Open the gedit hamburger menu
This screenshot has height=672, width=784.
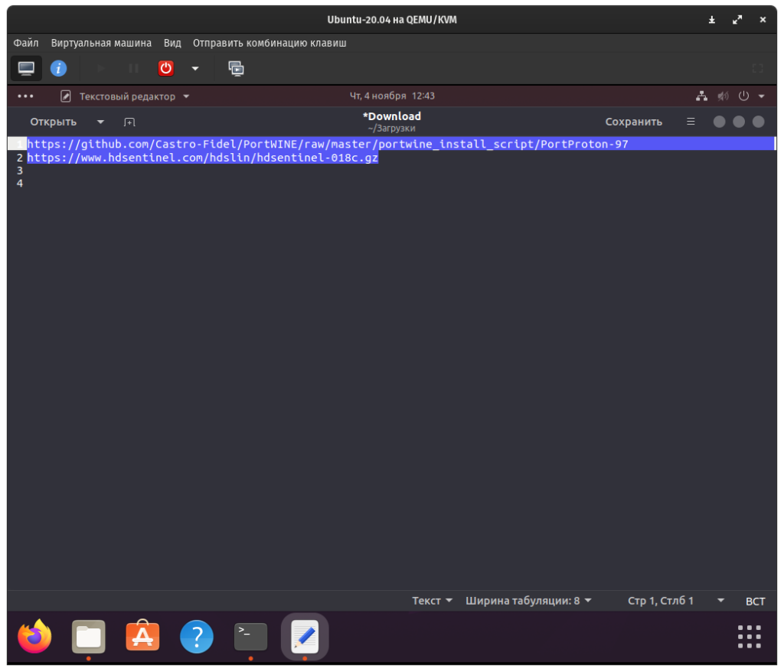coord(691,122)
